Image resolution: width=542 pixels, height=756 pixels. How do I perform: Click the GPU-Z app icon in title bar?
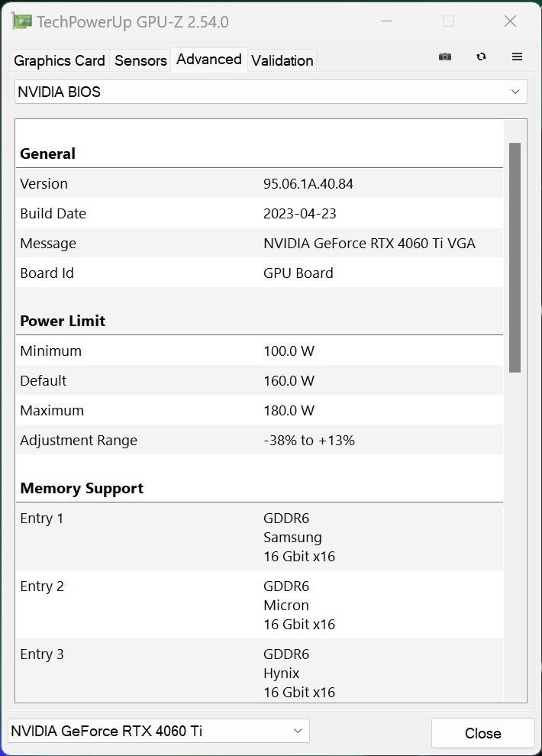tap(22, 21)
